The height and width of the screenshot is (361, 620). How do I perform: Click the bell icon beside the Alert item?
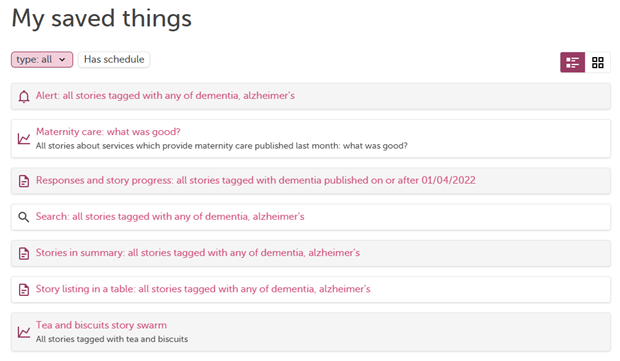click(24, 96)
